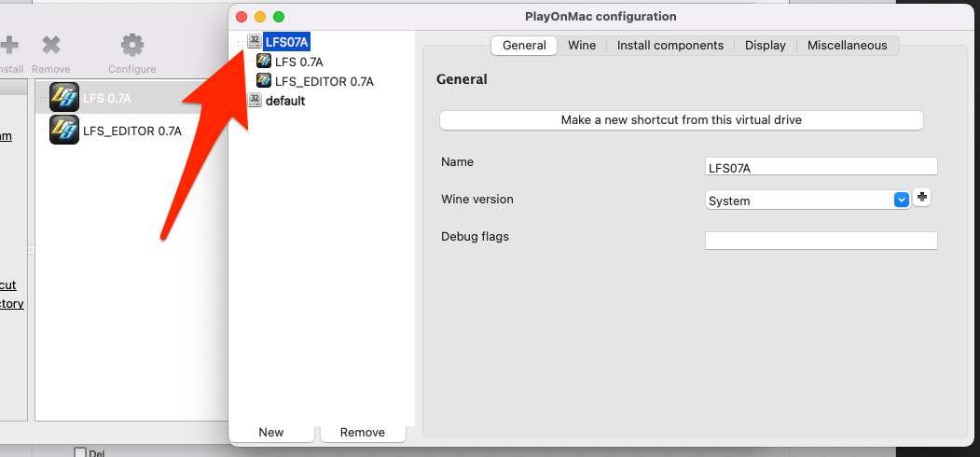Select the default virtual drive
This screenshot has width=980, height=457.
click(285, 101)
